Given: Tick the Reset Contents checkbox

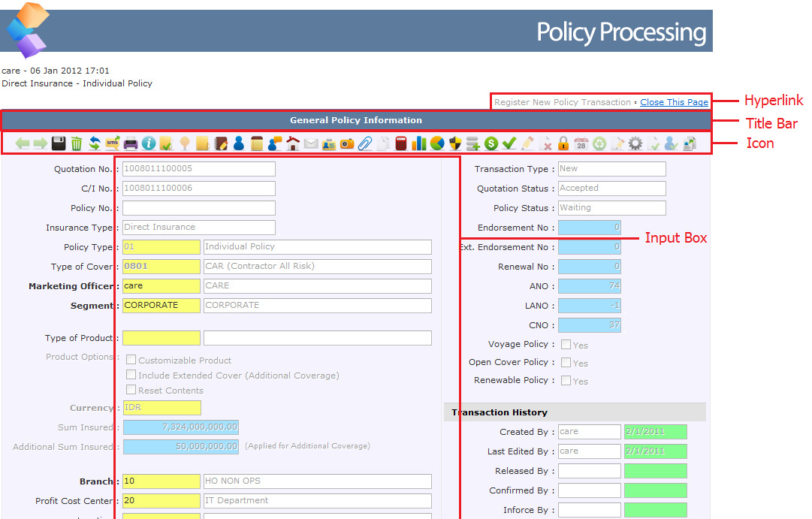Looking at the screenshot, I should 131,390.
